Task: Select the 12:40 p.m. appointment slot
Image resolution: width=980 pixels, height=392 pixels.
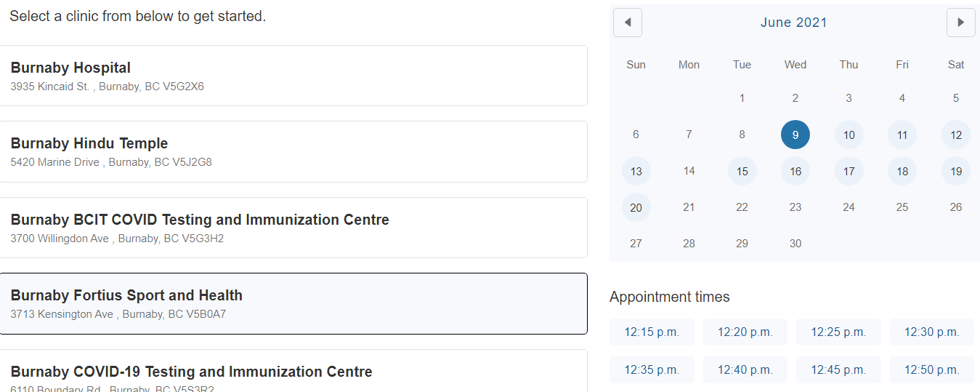Action: (x=745, y=370)
